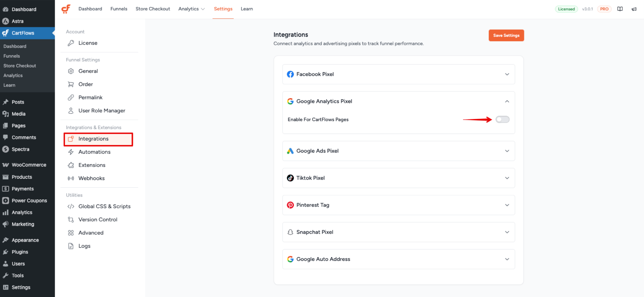
Task: Click the Save Settings button
Action: tap(506, 36)
